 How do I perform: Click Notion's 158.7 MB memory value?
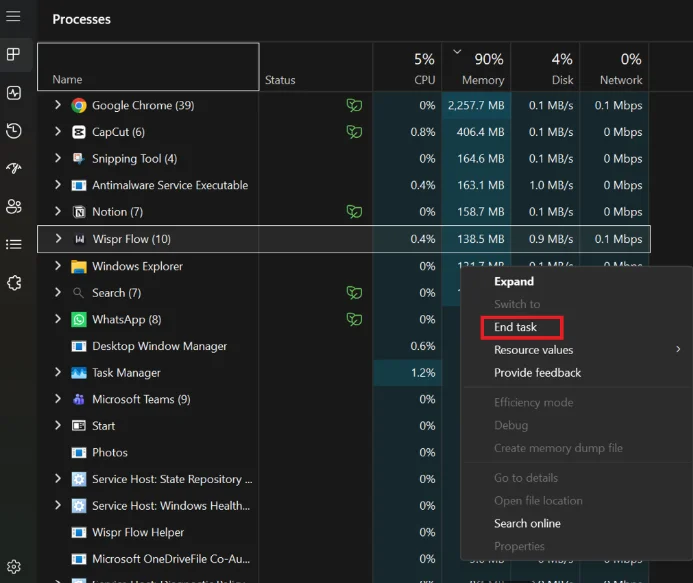tap(480, 212)
